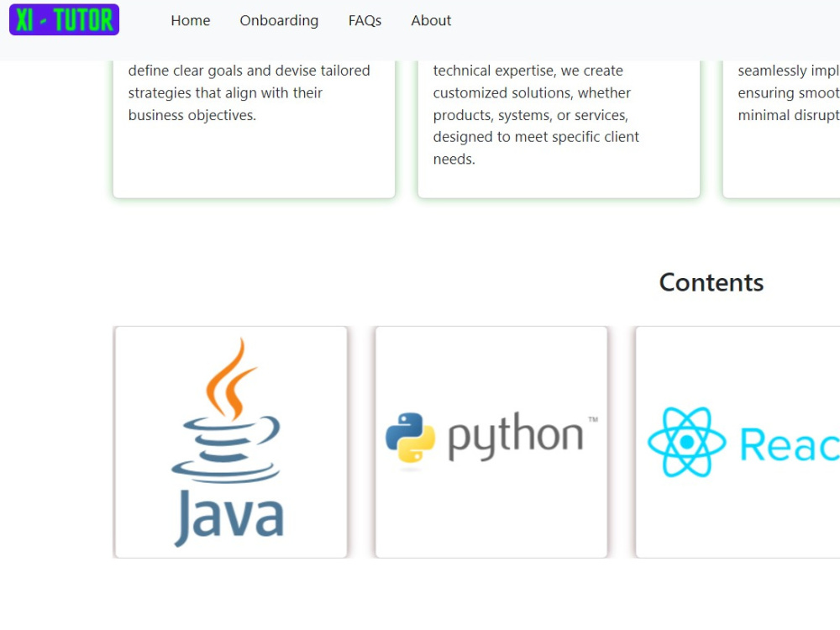
Task: Click the Java wordmark text
Action: click(229, 517)
